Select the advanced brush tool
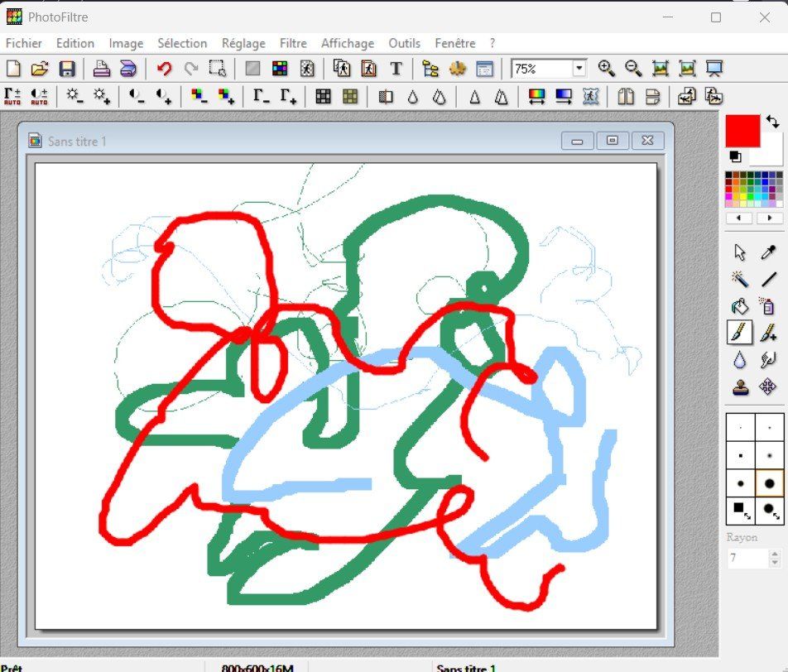Screen dimensions: 788x672 [x=768, y=332]
